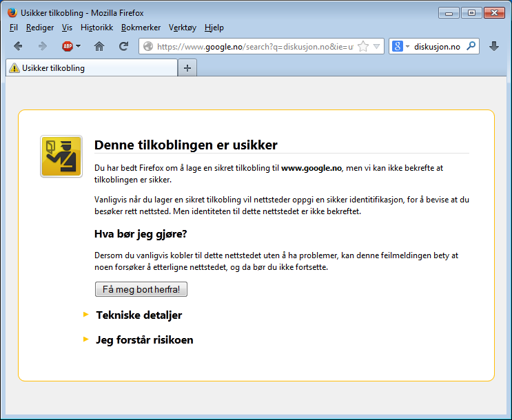
Task: Minimize the Firefox window
Action: [x=449, y=13]
